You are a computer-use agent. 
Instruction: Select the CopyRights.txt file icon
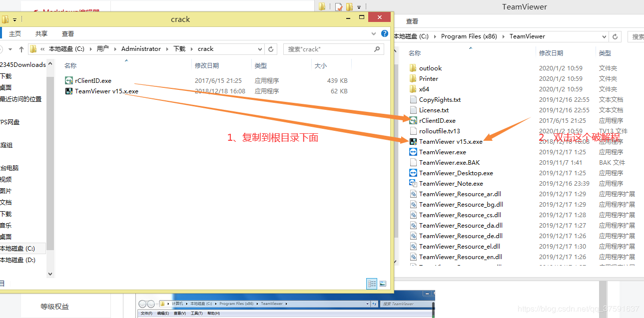coord(413,99)
